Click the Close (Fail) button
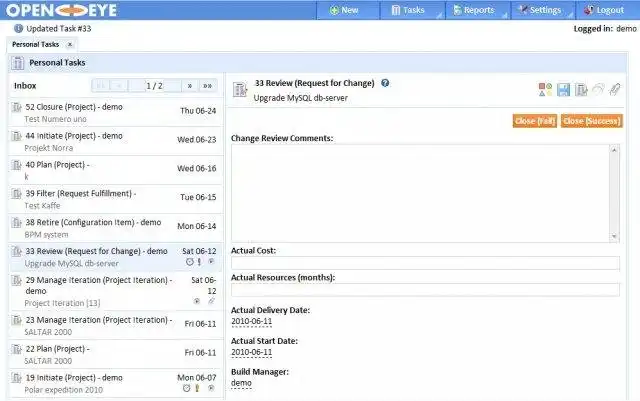The width and height of the screenshot is (640, 401). click(535, 121)
